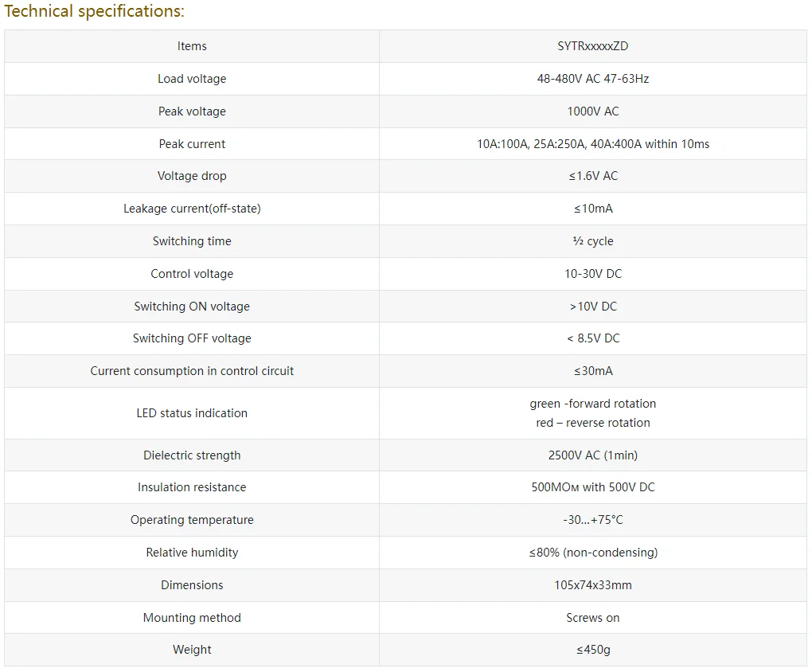Click the '< 8.5V DC' value cell
Viewport: 812px width, 672px height.
tap(593, 338)
